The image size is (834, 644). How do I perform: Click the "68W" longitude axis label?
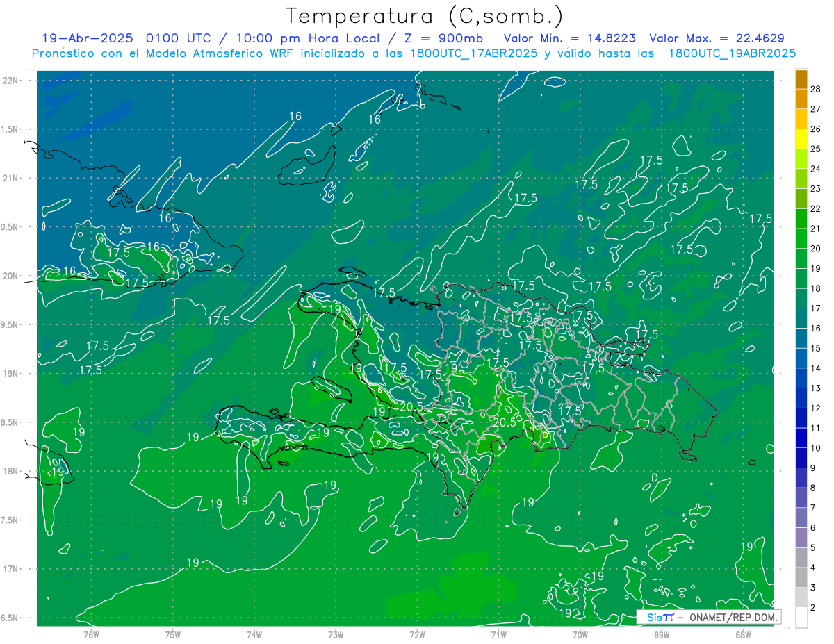(743, 634)
